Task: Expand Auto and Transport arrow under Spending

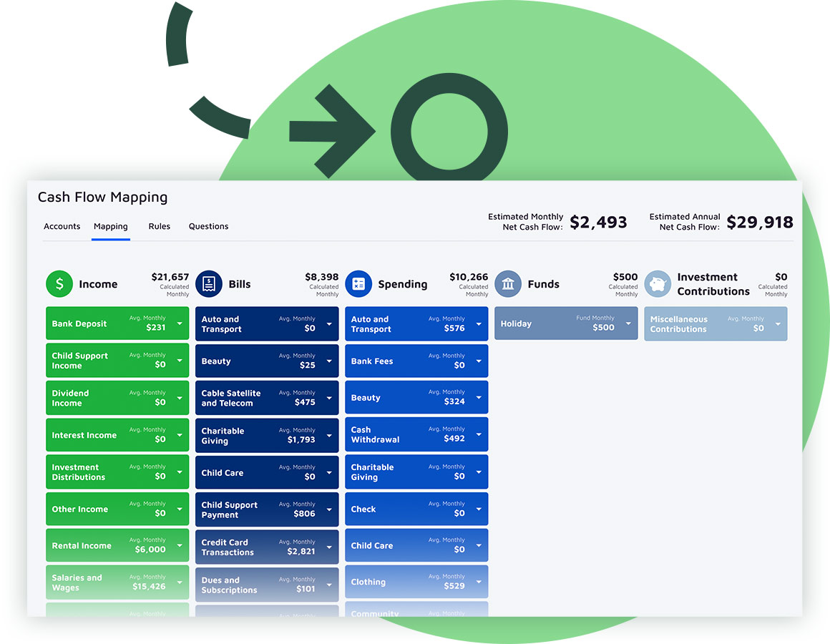Action: pyautogui.click(x=479, y=324)
